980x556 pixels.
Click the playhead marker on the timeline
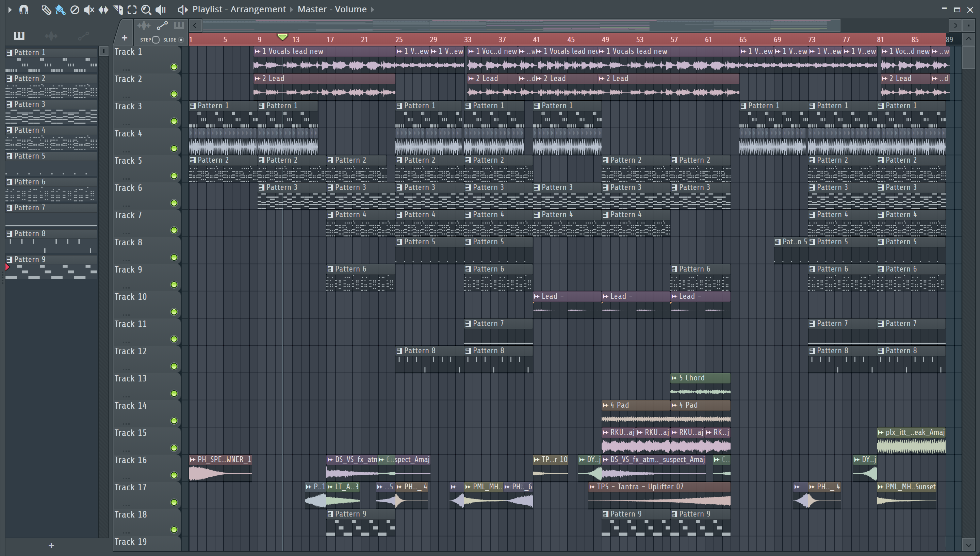(282, 37)
